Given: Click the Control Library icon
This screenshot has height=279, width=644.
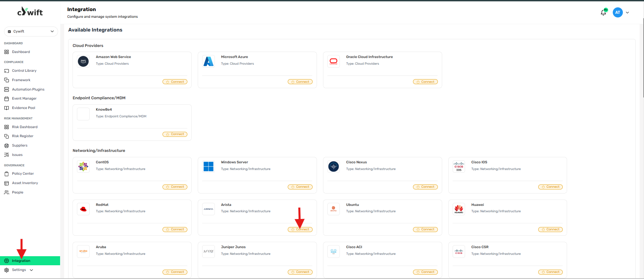Looking at the screenshot, I should pyautogui.click(x=6, y=71).
